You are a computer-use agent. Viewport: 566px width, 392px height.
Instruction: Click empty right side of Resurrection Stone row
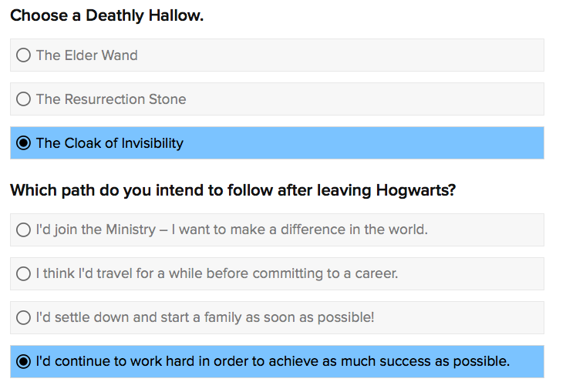(x=401, y=99)
